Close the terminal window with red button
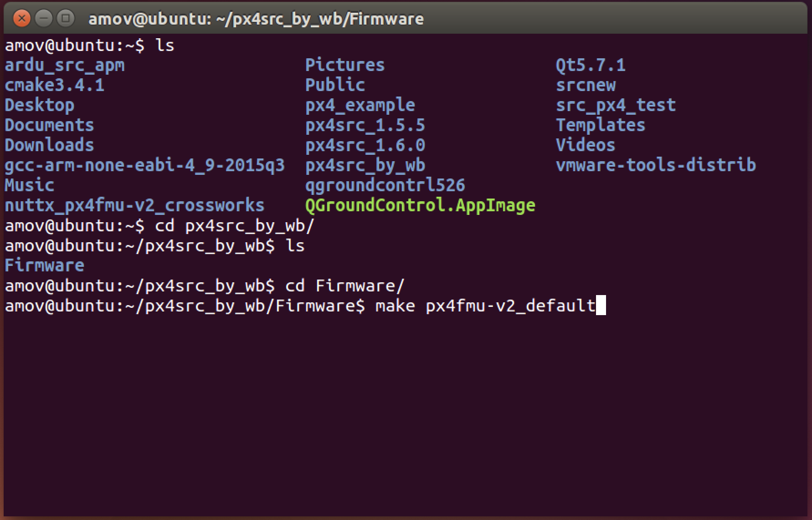 coord(21,19)
